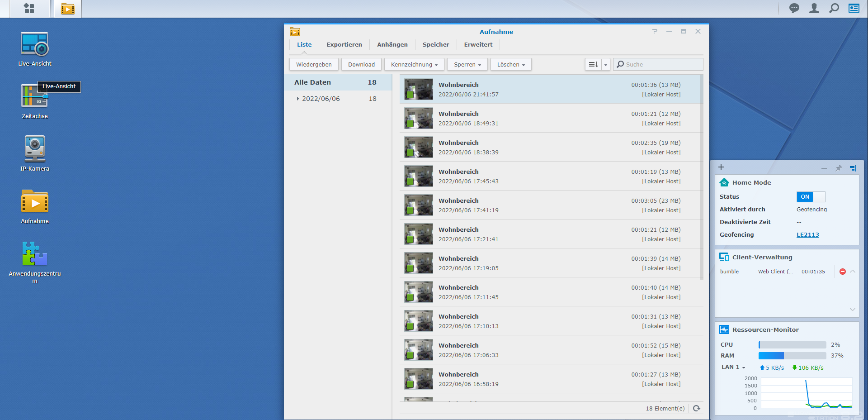The width and height of the screenshot is (868, 420).
Task: Open the LAN 1 interface dropdown
Action: (x=733, y=367)
